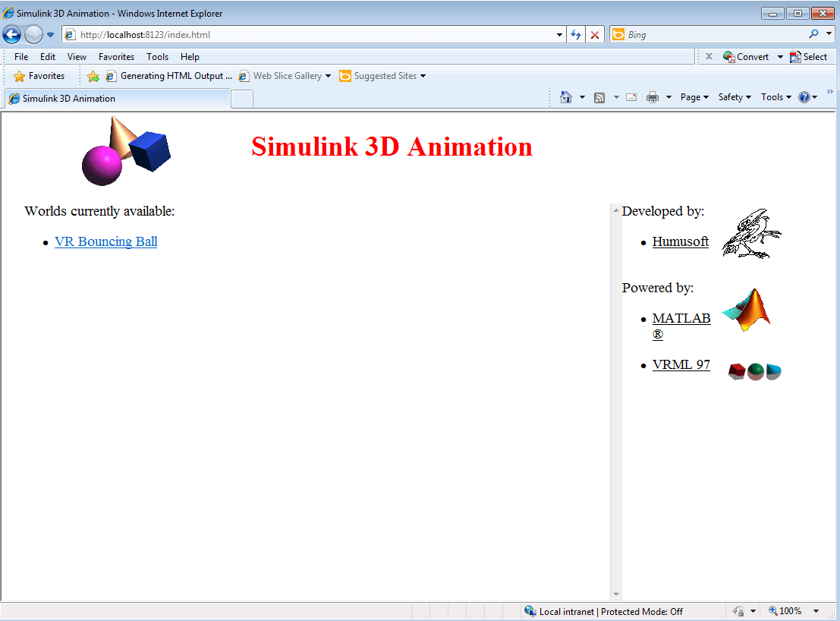Click the Local intranet security zone icon
This screenshot has width=840, height=621.
(530, 611)
